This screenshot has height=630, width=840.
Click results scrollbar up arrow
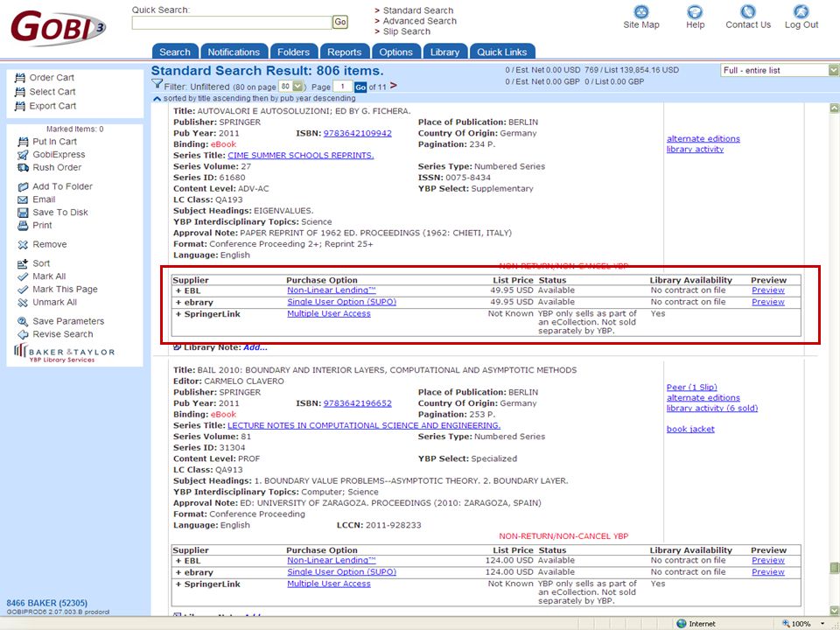point(834,108)
